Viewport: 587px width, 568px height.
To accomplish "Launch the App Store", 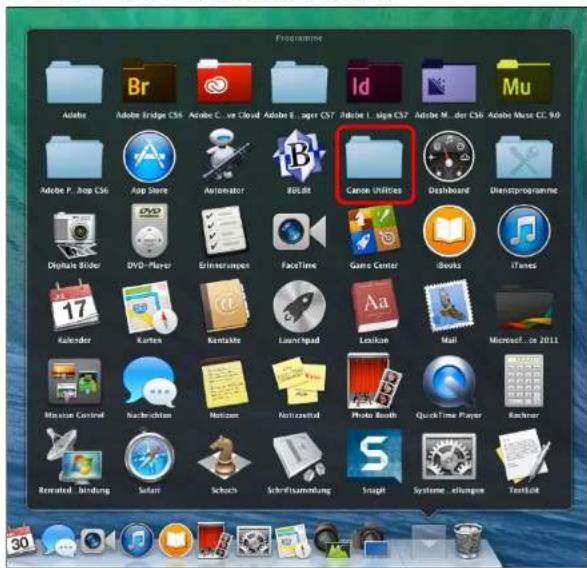I will pos(149,157).
